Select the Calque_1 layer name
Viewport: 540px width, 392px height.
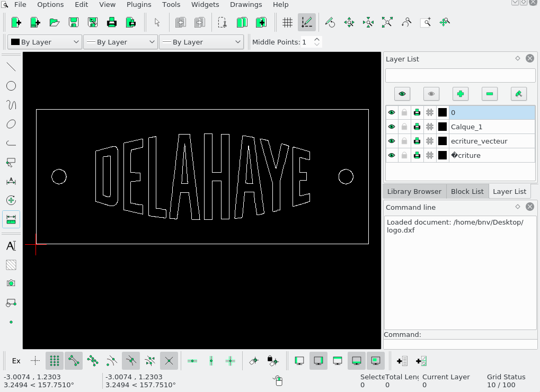467,127
